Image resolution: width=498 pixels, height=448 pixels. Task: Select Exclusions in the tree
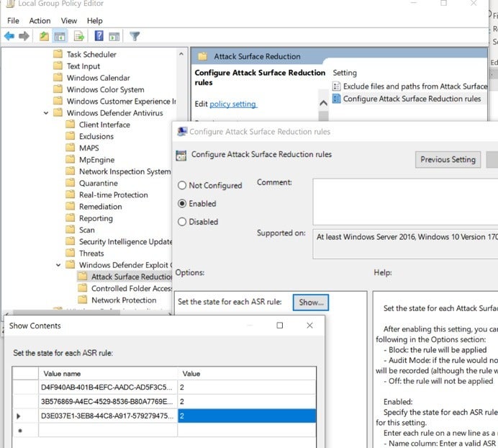coord(96,136)
